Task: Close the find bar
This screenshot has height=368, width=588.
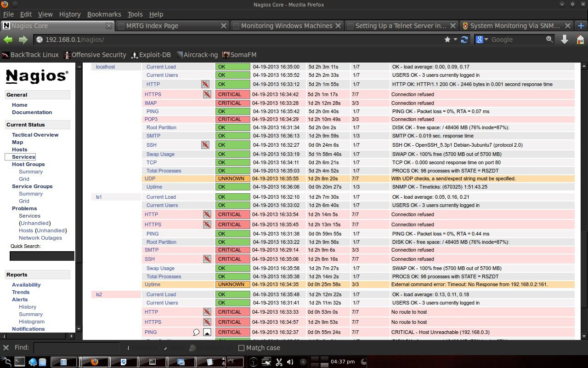Action: (6, 348)
